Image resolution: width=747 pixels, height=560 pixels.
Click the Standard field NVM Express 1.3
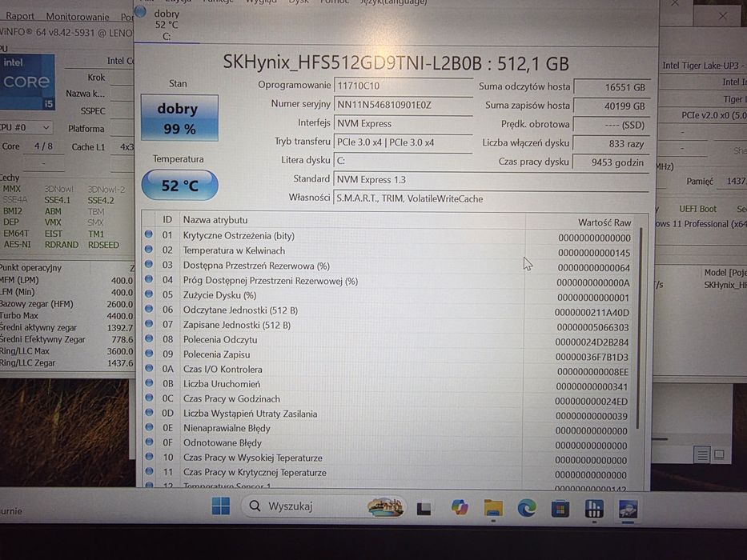[491, 179]
